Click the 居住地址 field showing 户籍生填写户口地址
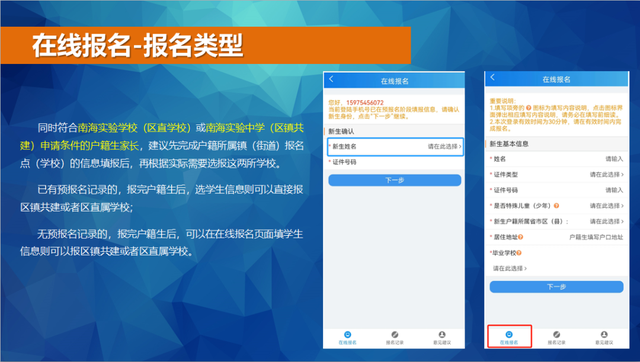 556,237
